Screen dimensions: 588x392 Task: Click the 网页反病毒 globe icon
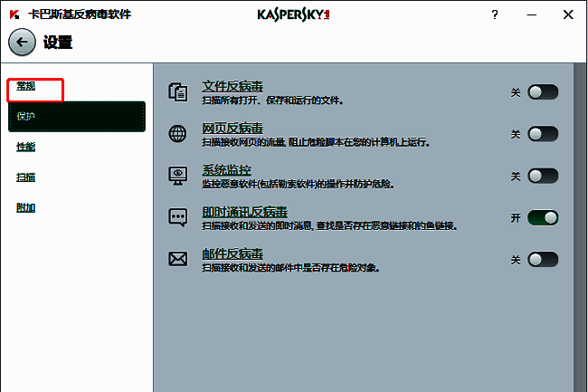click(177, 134)
